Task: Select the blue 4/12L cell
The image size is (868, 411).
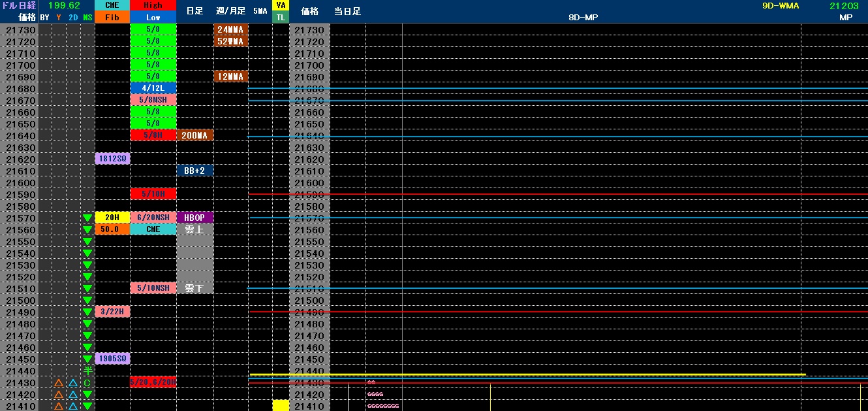Action: 153,88
